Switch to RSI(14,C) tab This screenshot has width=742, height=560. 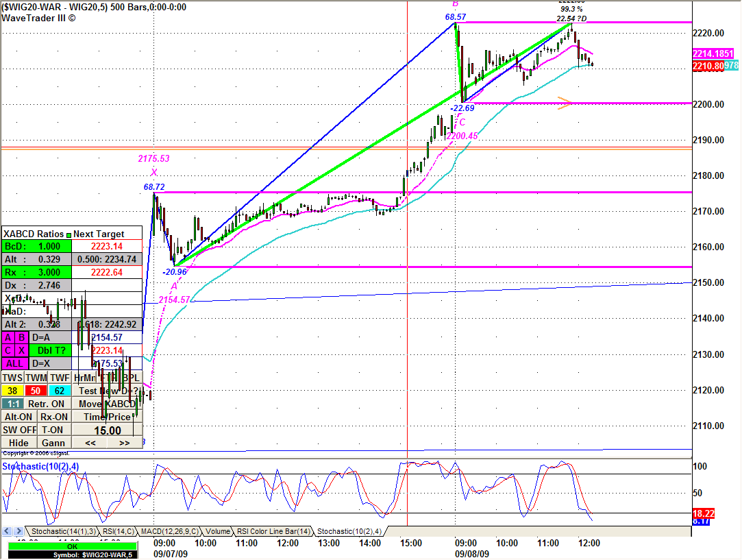[x=117, y=532]
